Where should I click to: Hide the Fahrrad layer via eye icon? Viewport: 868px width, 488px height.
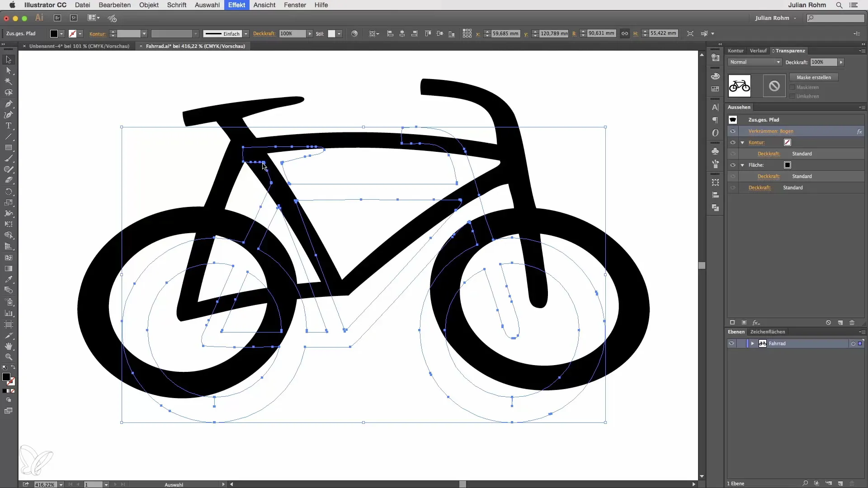point(731,343)
